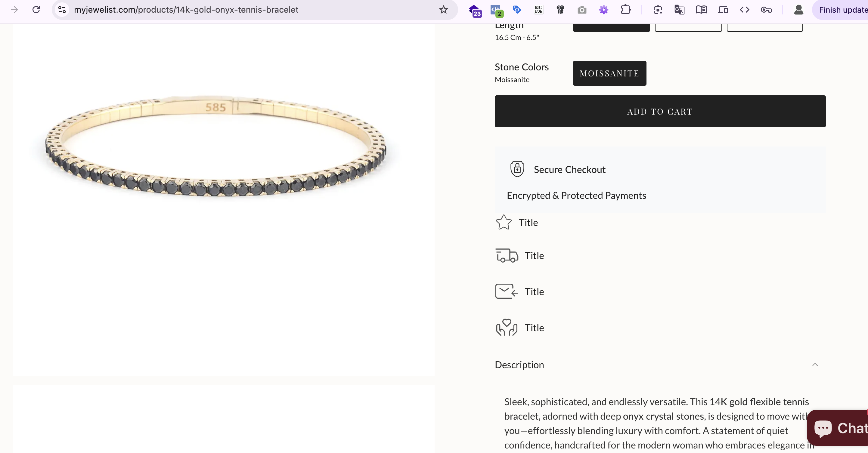Viewport: 868px width, 453px height.
Task: Open site information icon in address bar
Action: pyautogui.click(x=62, y=10)
